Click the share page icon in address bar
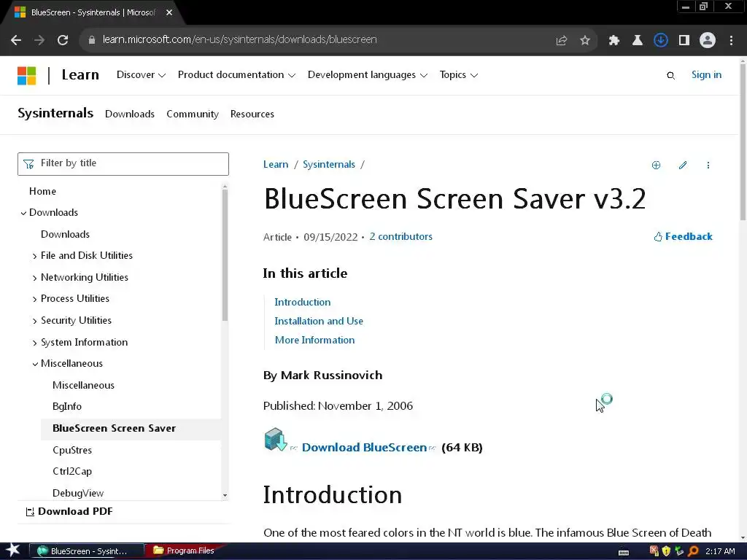The image size is (747, 560). pyautogui.click(x=562, y=41)
